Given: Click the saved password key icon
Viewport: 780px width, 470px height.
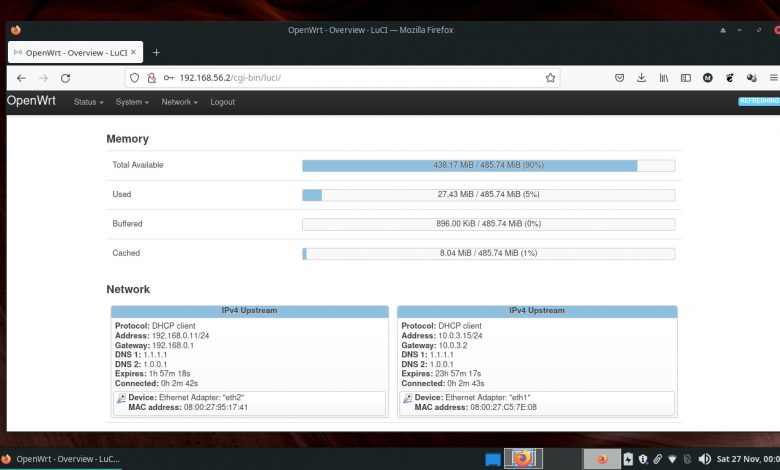Looking at the screenshot, I should click(169, 78).
